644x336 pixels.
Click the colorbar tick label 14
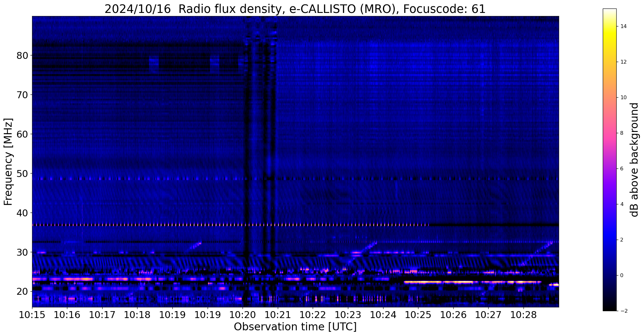point(623,26)
